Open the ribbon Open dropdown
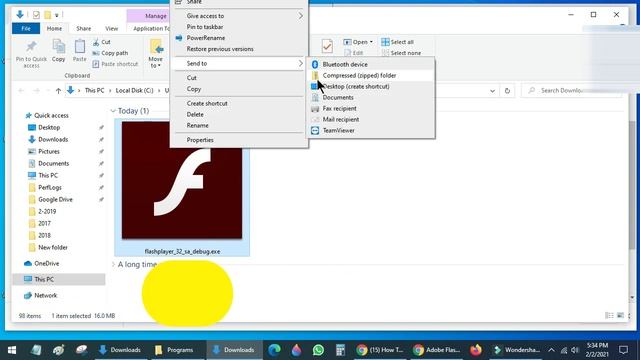This screenshot has height=360, width=640. click(x=358, y=42)
